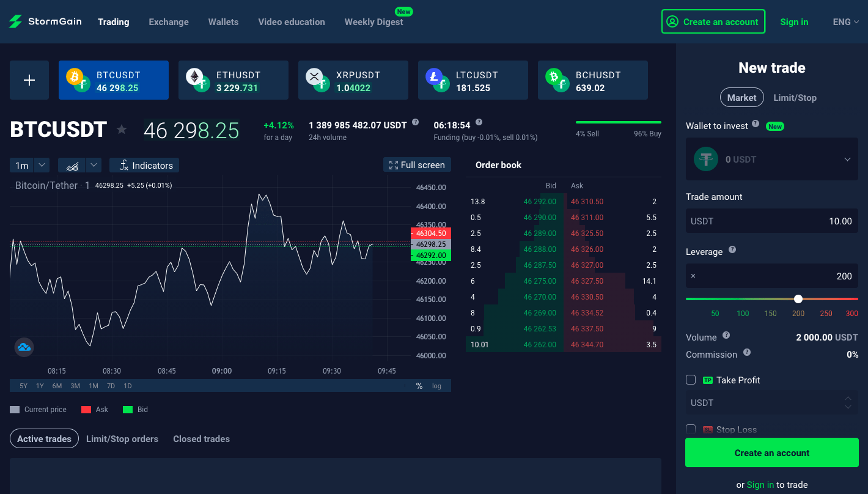
Task: Click Sign in link below trade panel
Action: pos(760,485)
